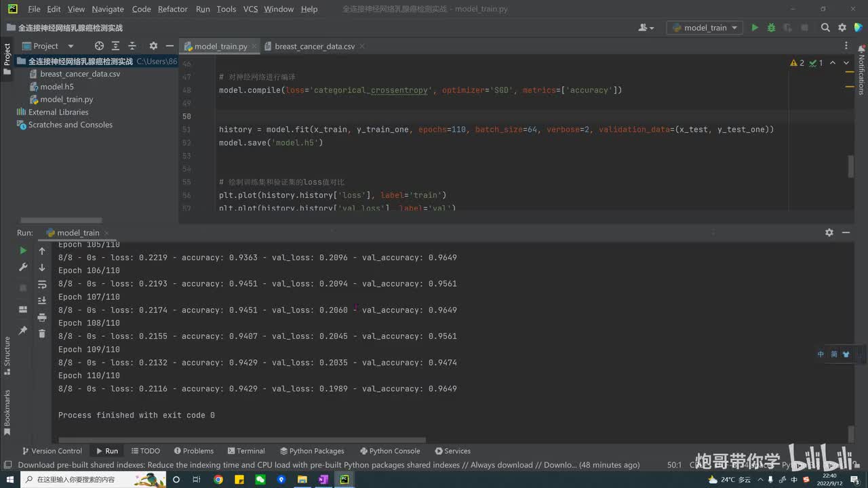Open Run panel settings gear
This screenshot has height=488, width=868.
[x=829, y=232]
